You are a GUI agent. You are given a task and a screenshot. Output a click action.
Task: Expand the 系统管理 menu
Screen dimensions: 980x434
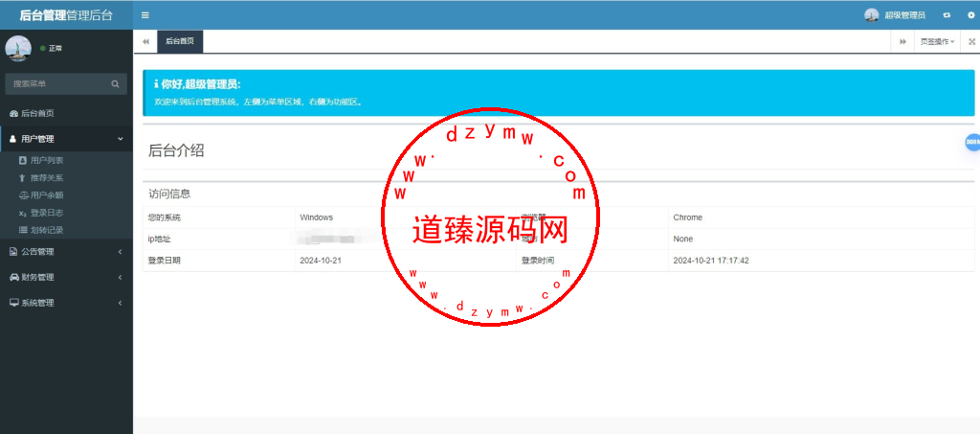point(66,303)
